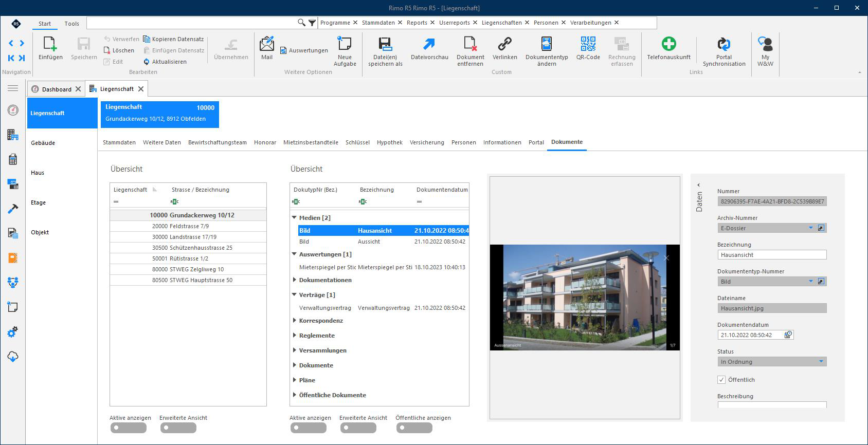Start Portal Synchronisation

tap(724, 51)
